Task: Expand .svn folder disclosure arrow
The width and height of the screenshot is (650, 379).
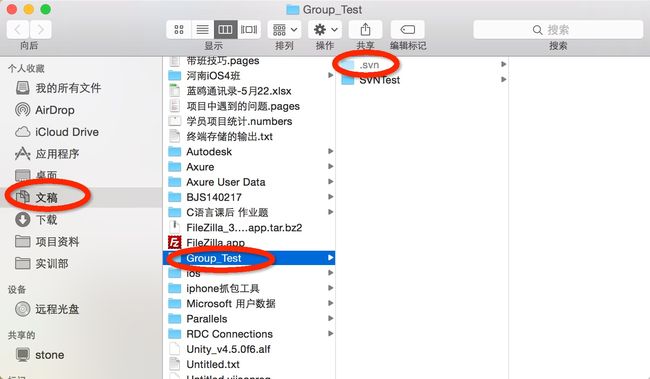Action: click(x=503, y=64)
